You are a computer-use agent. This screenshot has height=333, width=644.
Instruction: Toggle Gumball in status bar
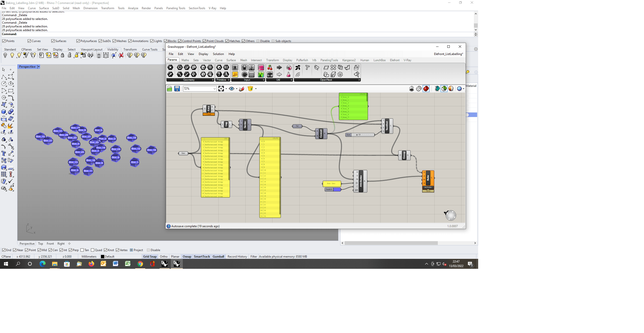click(218, 257)
